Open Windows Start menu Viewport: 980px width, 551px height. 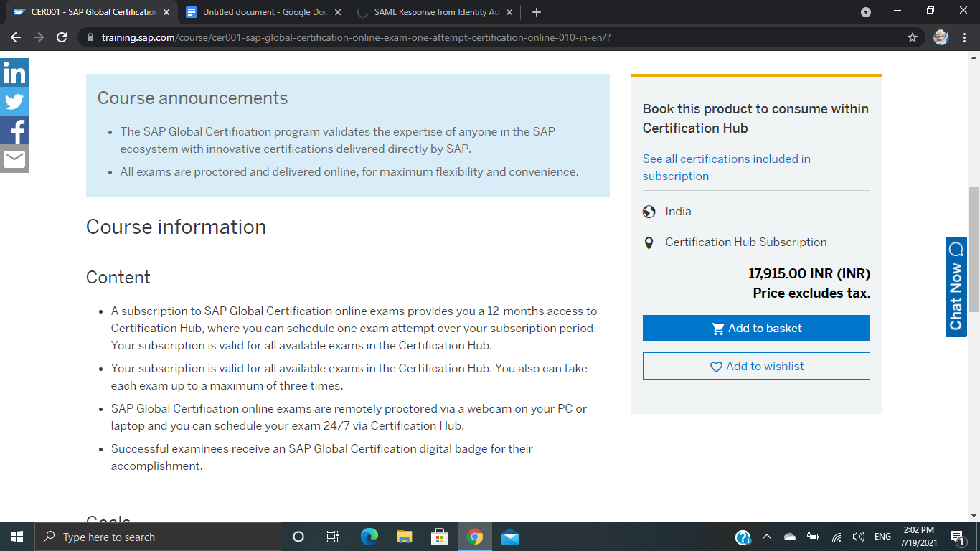[17, 537]
